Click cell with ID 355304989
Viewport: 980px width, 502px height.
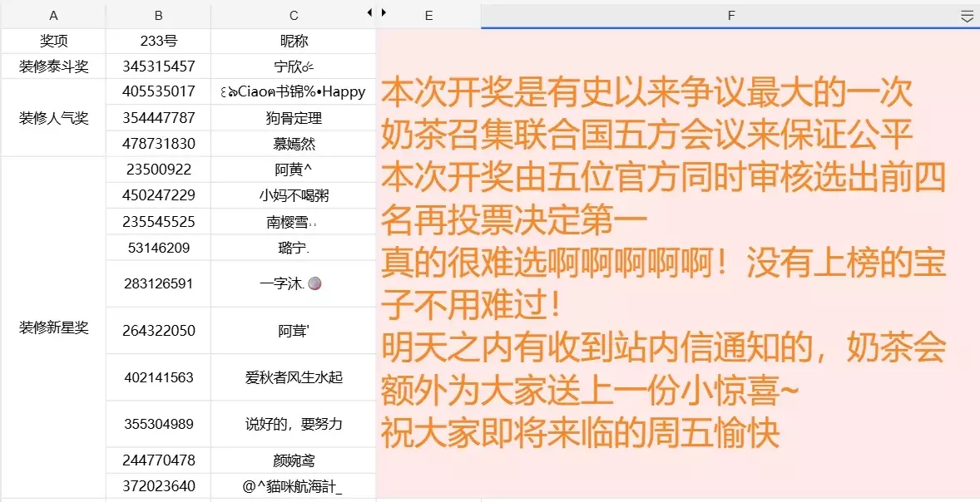(158, 424)
